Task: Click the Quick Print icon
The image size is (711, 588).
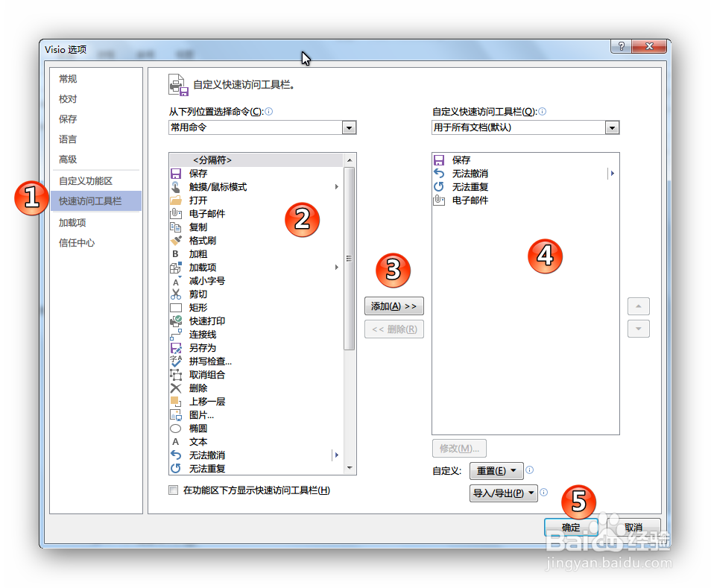Action: [x=175, y=321]
